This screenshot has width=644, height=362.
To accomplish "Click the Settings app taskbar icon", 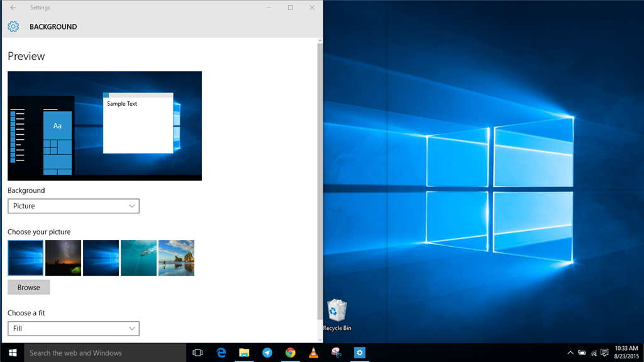I will pos(359,353).
